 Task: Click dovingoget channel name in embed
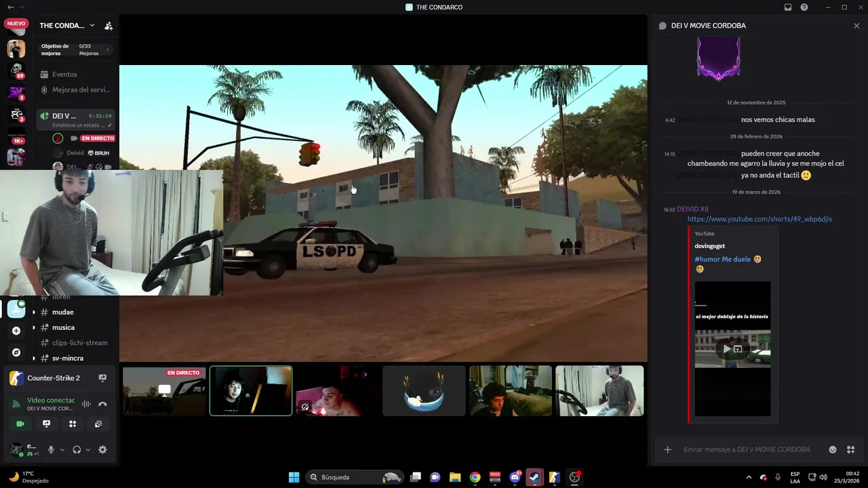click(709, 246)
